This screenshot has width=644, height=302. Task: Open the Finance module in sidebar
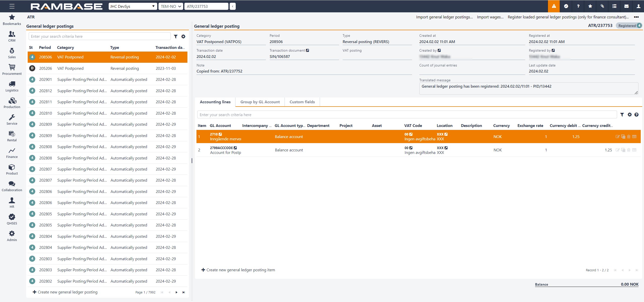click(12, 153)
